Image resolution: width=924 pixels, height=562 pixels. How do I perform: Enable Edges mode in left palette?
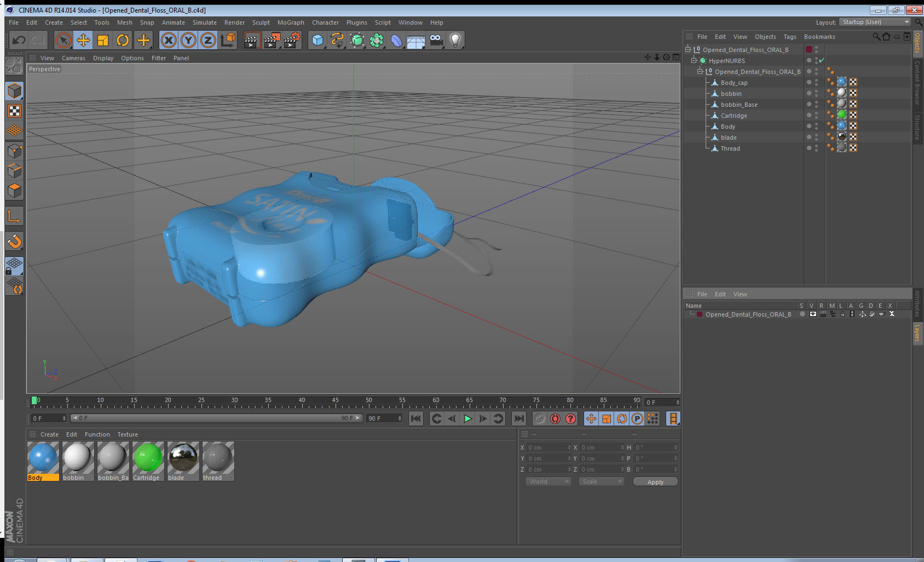point(15,170)
